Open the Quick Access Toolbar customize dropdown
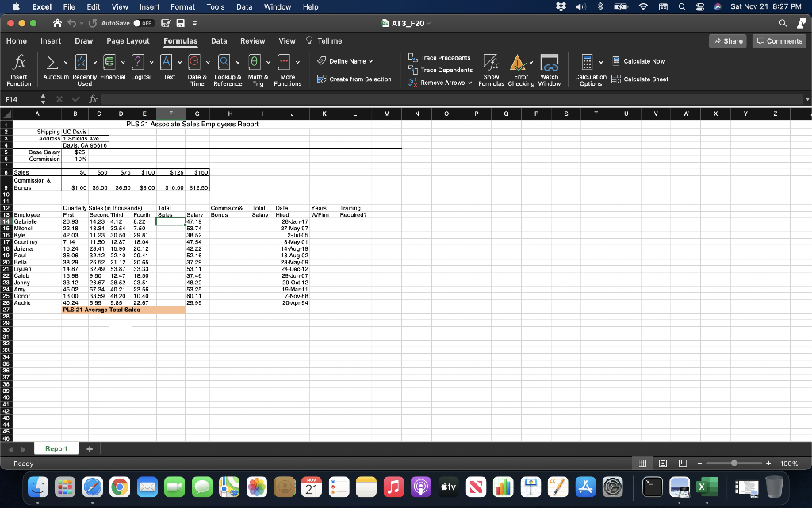 [194, 23]
